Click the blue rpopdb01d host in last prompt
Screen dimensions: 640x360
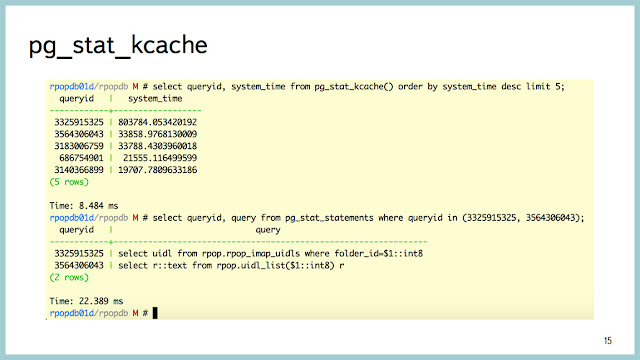click(71, 313)
